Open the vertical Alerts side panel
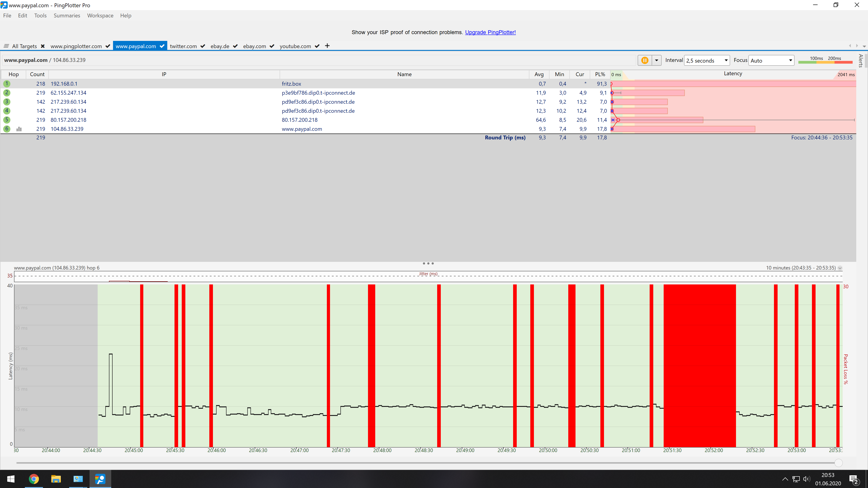868x488 pixels. click(x=861, y=61)
